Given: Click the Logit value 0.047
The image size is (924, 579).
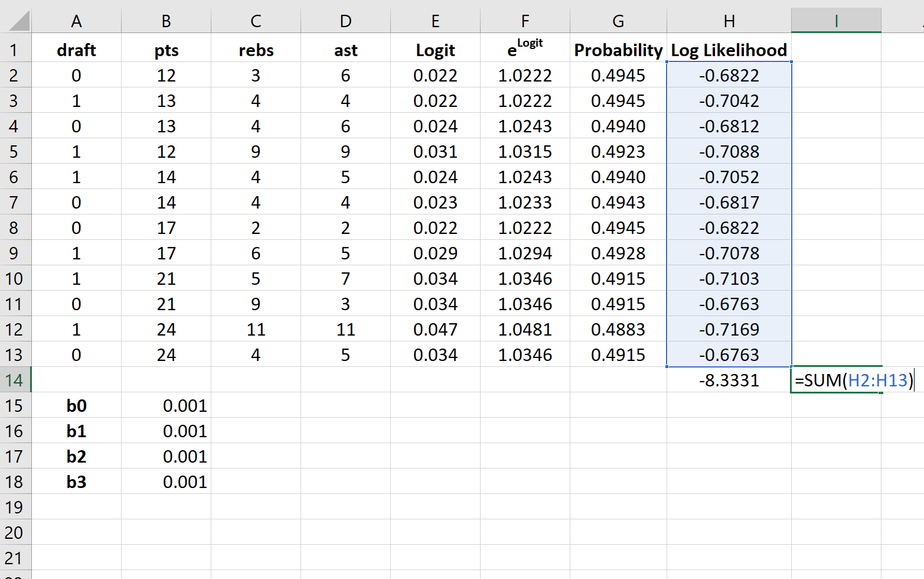Looking at the screenshot, I should point(435,330).
